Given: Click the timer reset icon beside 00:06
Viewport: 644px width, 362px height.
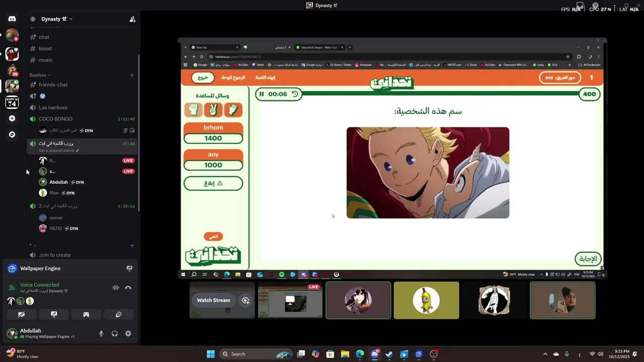Looking at the screenshot, I should click(295, 94).
